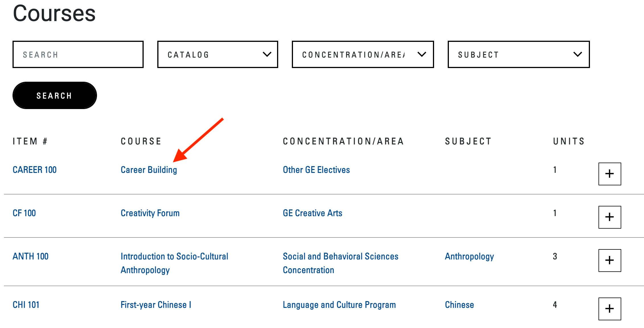The height and width of the screenshot is (328, 644).
Task: Open the Other GE Electives link
Action: click(316, 170)
